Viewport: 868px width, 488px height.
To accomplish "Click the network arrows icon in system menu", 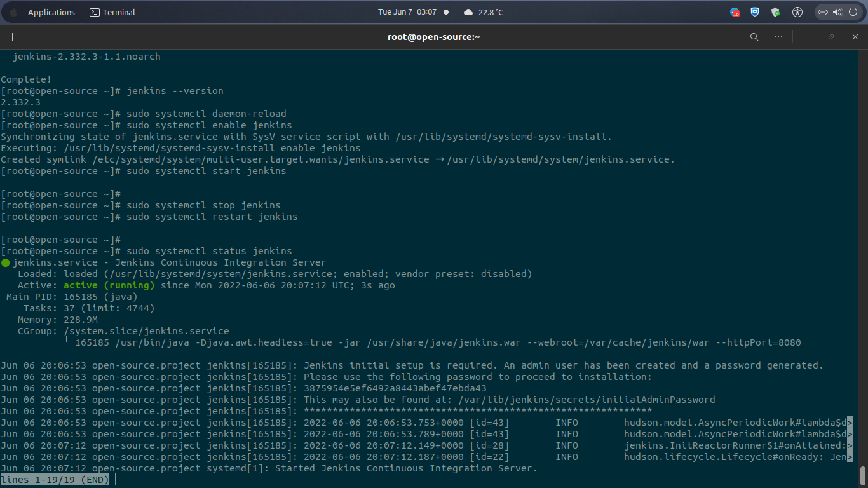I will [823, 12].
